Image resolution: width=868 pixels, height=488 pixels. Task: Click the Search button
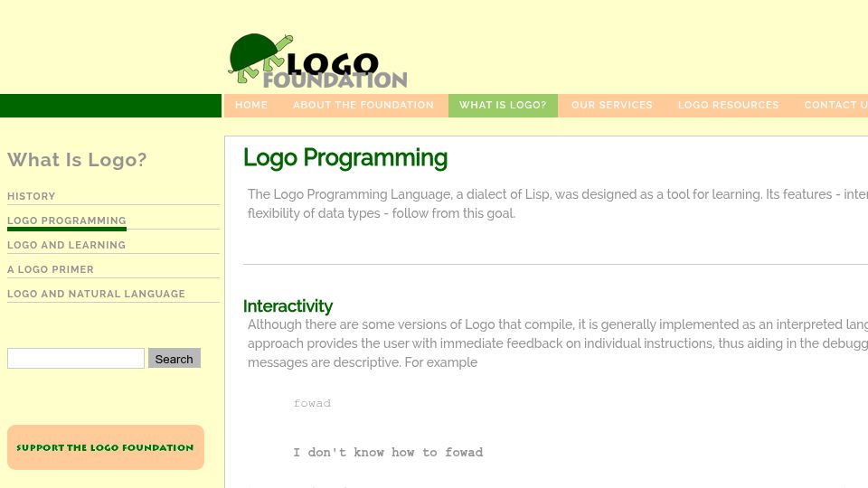(x=175, y=359)
